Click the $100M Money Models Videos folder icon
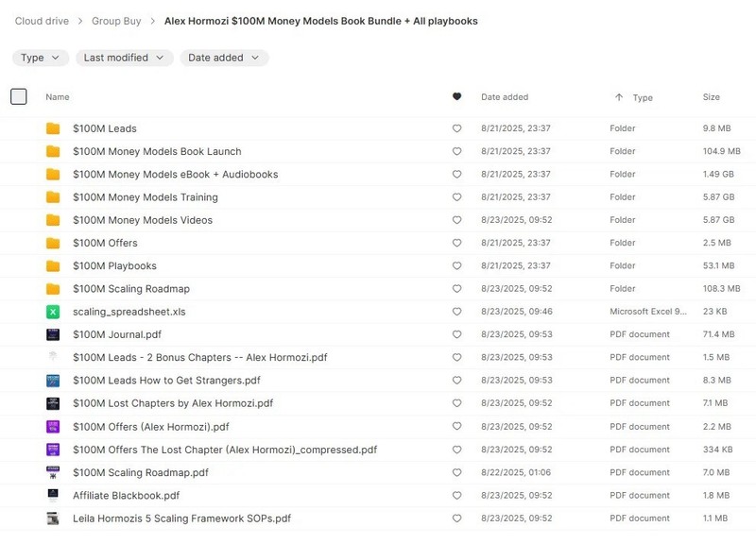The image size is (756, 544). [x=53, y=220]
